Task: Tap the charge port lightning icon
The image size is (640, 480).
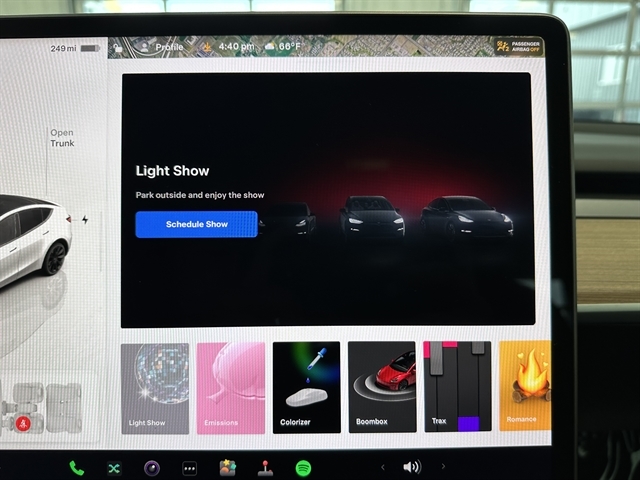Action: tap(85, 220)
